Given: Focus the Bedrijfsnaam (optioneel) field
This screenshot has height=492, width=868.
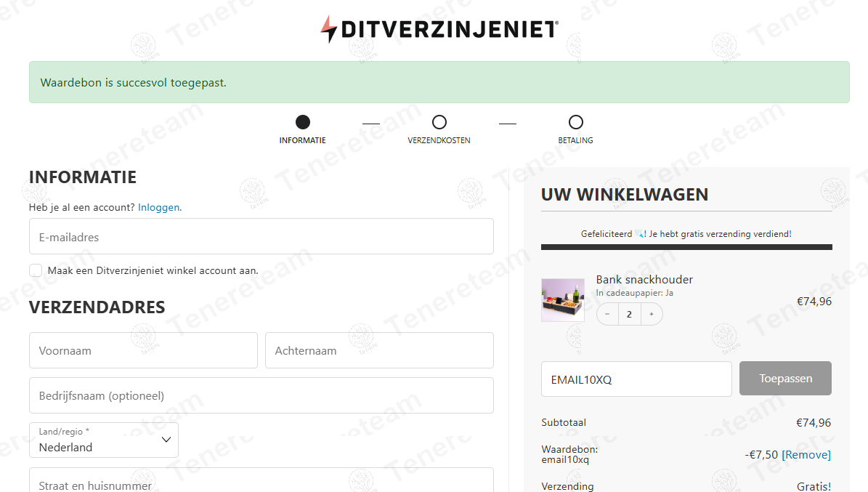Looking at the screenshot, I should 261,395.
